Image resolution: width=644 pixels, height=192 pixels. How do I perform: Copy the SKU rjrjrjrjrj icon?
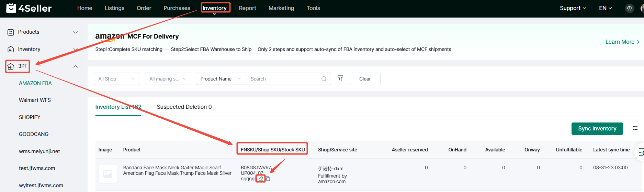268,179
